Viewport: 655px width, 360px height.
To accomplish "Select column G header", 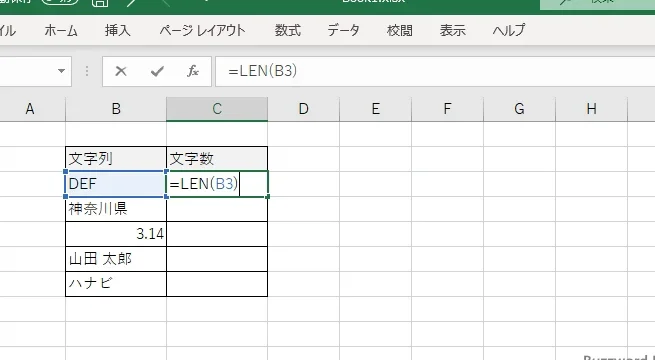I will point(519,109).
